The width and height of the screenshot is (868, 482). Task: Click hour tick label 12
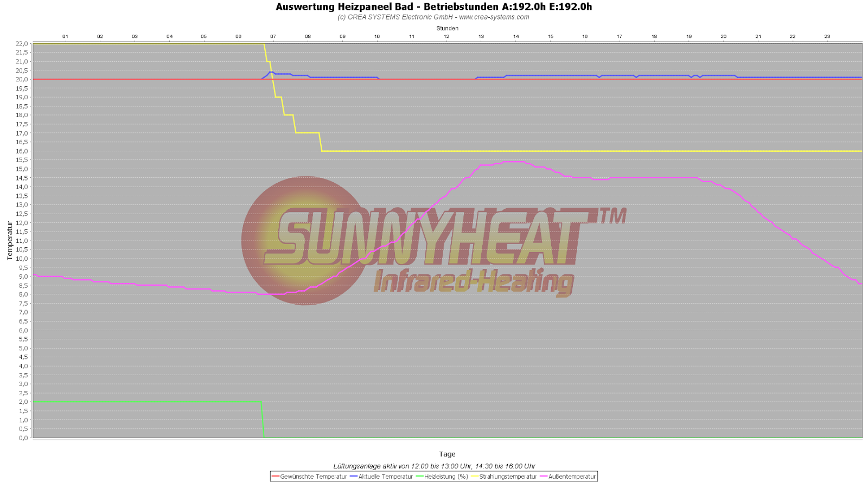coord(446,36)
